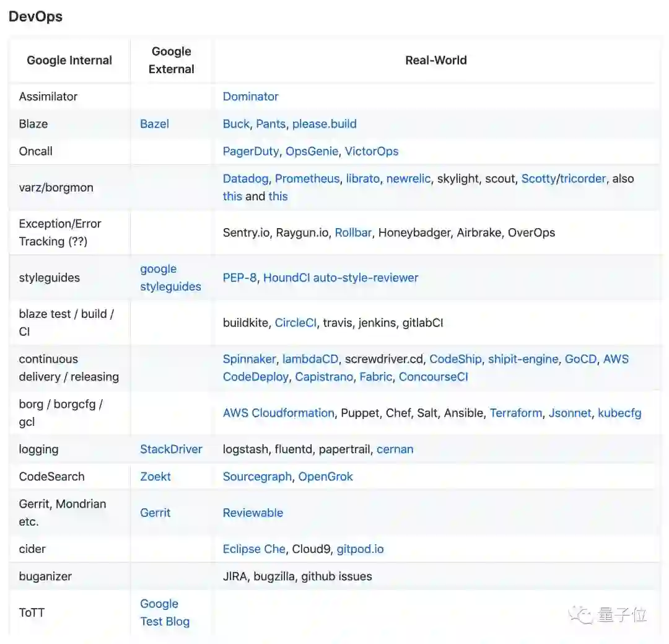Follow the Reviewable link

point(253,513)
